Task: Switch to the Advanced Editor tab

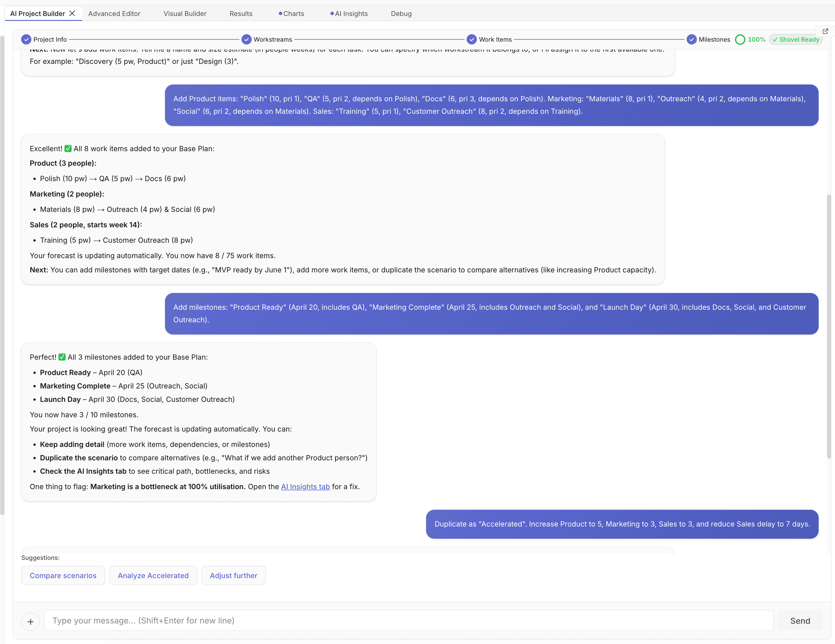Action: [114, 13]
